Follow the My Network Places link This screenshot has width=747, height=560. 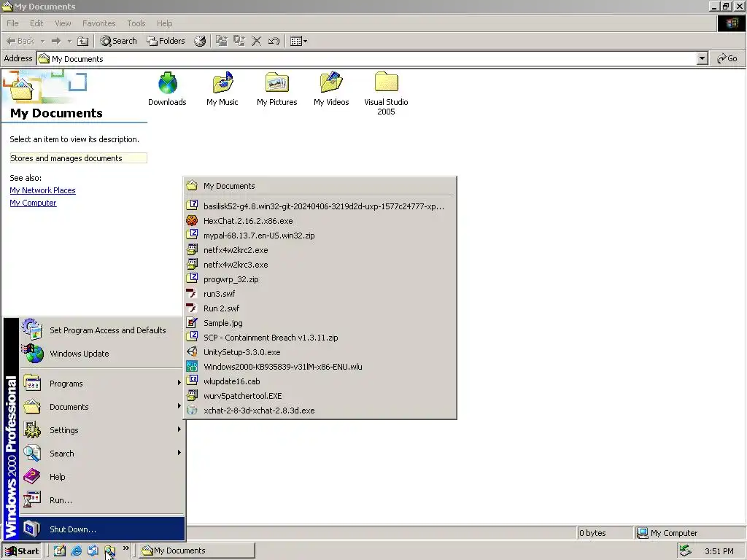tap(42, 190)
